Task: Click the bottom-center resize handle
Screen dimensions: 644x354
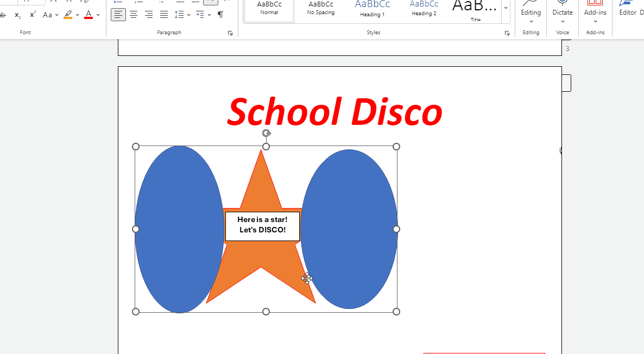Action: click(x=266, y=312)
